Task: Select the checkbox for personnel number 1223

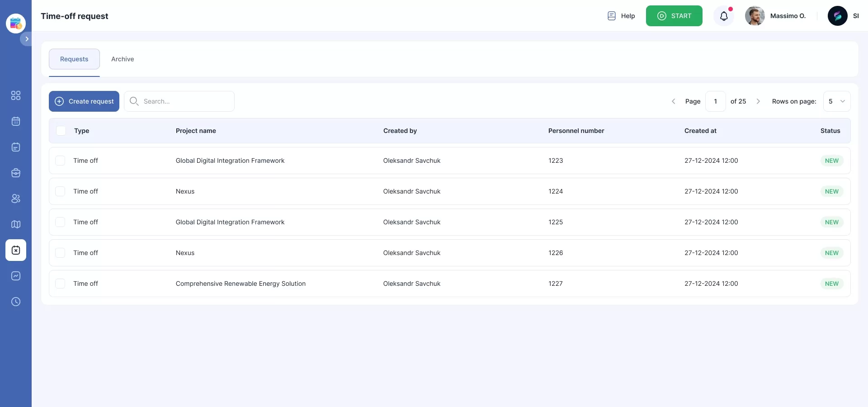Action: coord(60,161)
